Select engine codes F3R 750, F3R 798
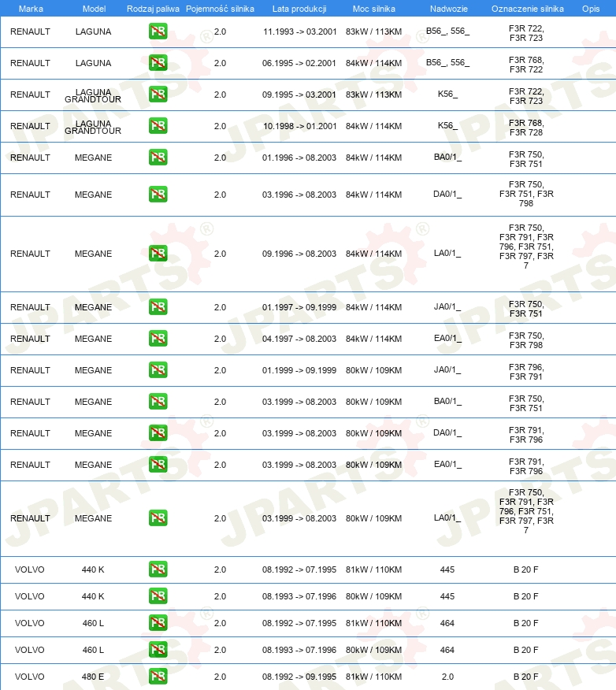616x690 pixels. point(526,340)
